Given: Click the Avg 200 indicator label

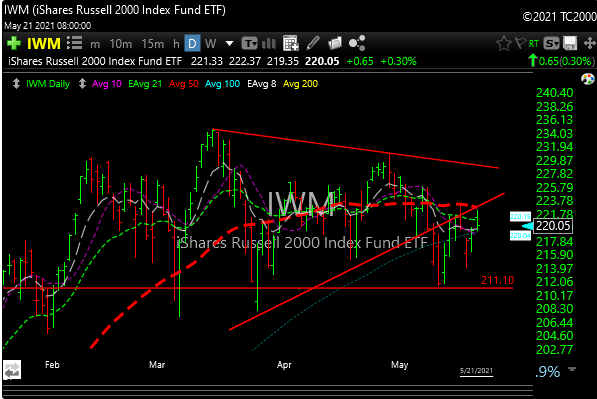Looking at the screenshot, I should pyautogui.click(x=300, y=84).
